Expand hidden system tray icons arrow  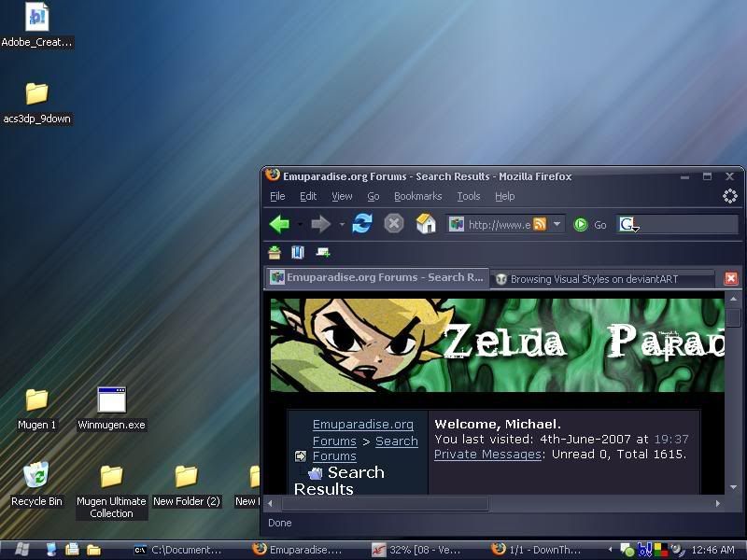[611, 550]
